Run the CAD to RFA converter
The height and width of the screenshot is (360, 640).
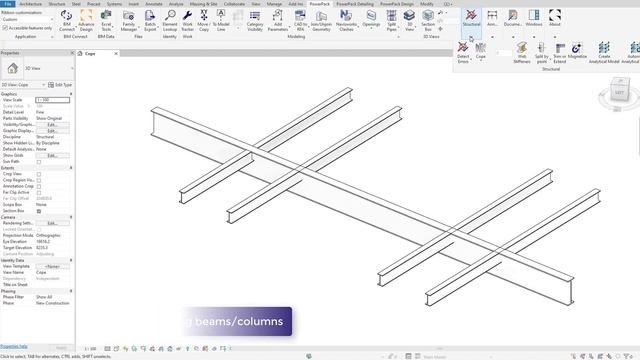[x=300, y=20]
